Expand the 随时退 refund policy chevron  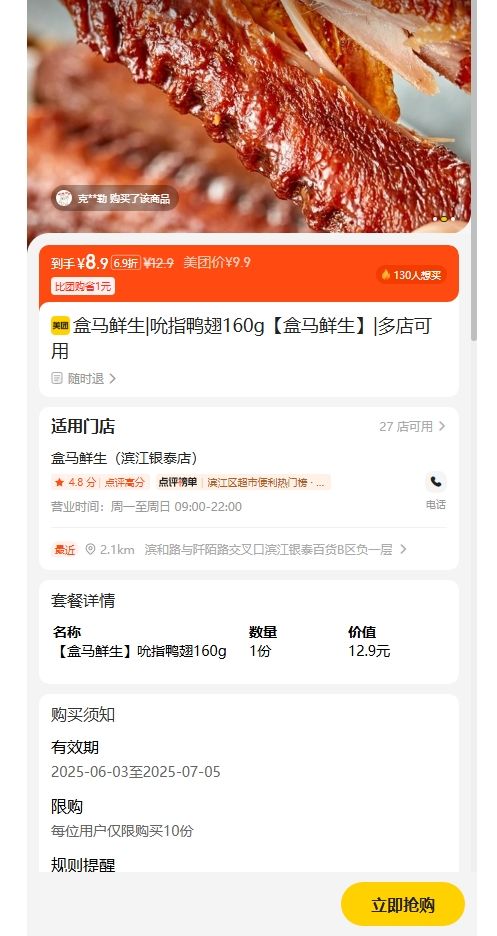(112, 378)
